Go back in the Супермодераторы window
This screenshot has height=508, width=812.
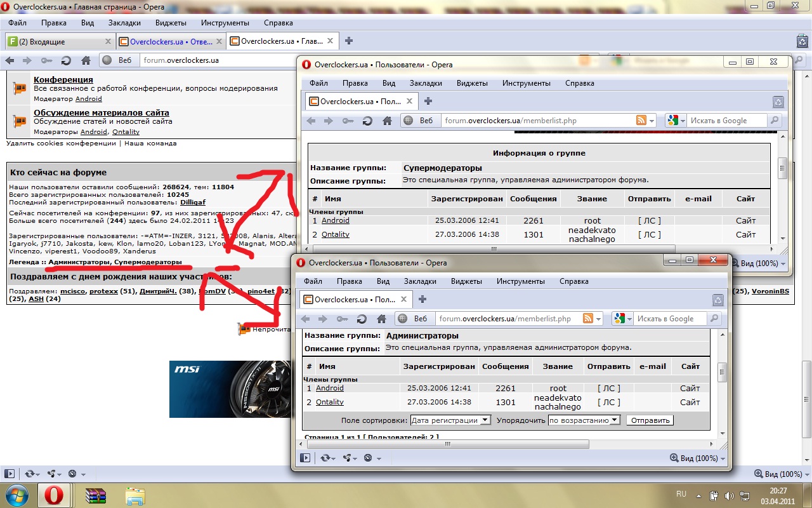tap(311, 121)
